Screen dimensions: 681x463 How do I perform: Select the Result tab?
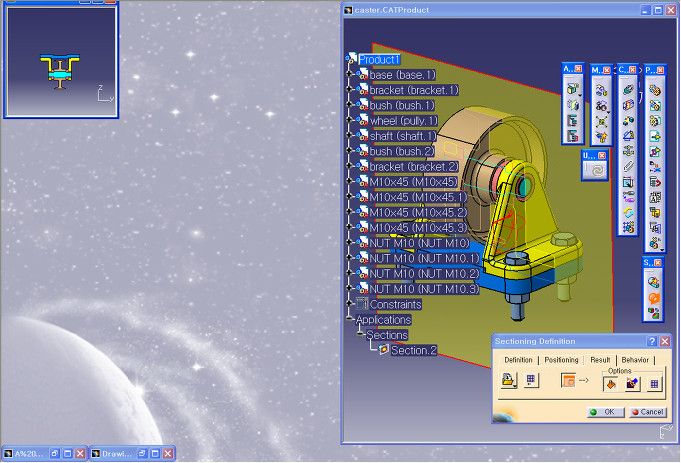(x=600, y=360)
